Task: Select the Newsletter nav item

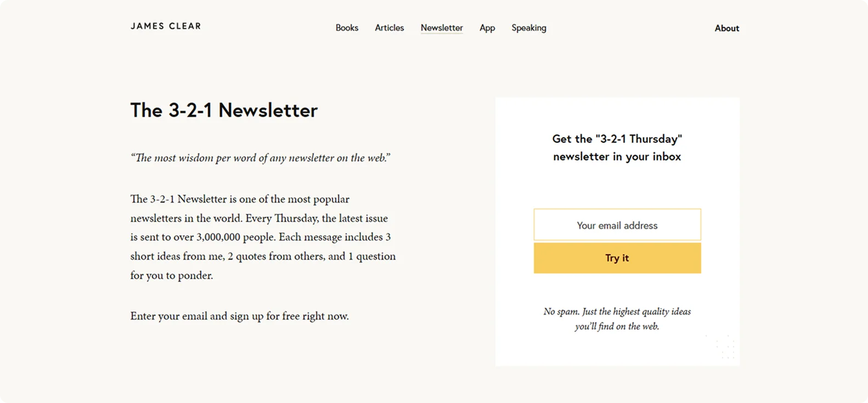Action: point(442,27)
